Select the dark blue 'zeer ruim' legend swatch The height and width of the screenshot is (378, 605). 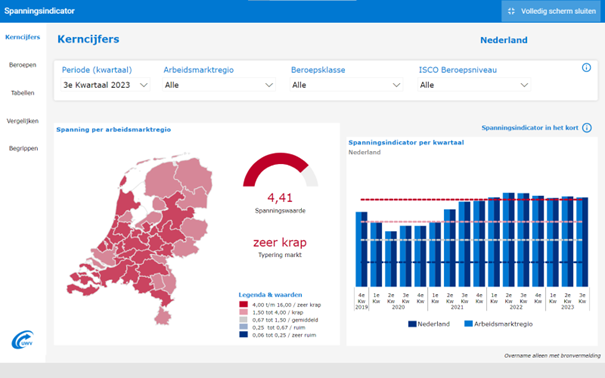(x=243, y=334)
